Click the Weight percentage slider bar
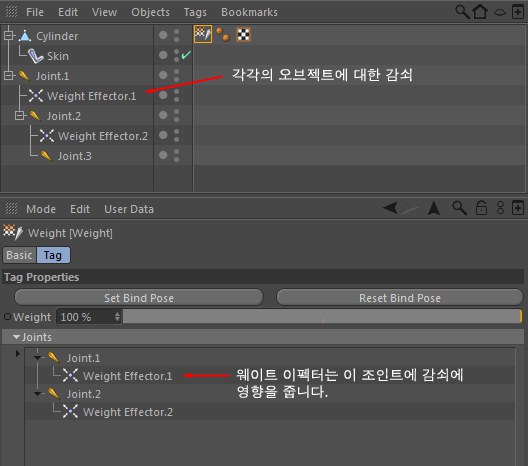This screenshot has width=528, height=466. click(x=322, y=317)
